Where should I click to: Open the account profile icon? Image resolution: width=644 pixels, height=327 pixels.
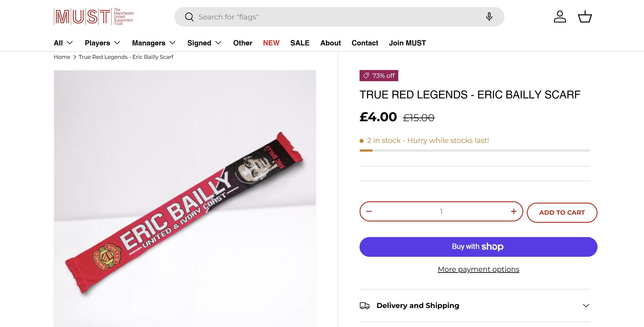click(560, 17)
